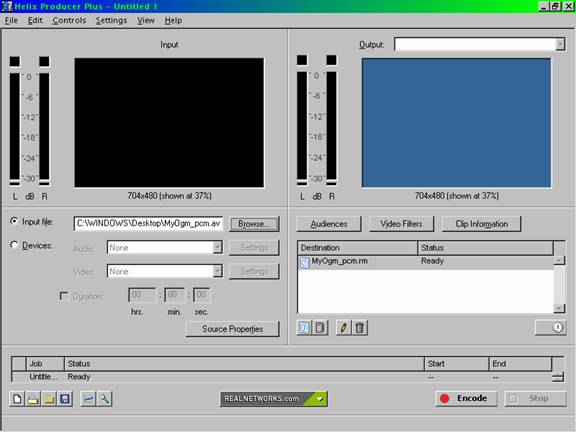The width and height of the screenshot is (576, 432).
Task: Open the Audio device dropdown
Action: 217,247
